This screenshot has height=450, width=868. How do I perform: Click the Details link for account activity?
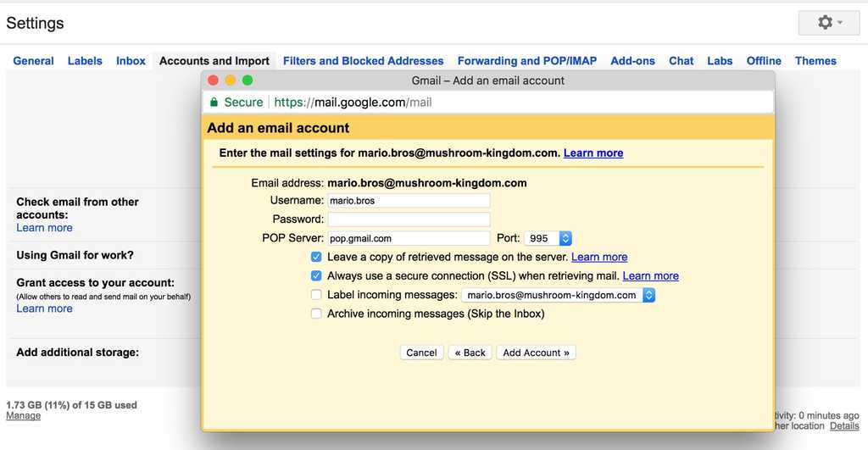point(844,425)
